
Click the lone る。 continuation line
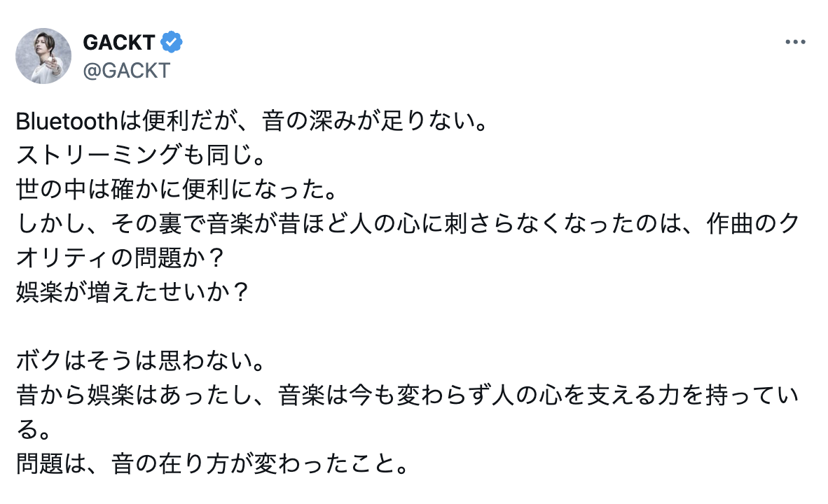point(33,429)
